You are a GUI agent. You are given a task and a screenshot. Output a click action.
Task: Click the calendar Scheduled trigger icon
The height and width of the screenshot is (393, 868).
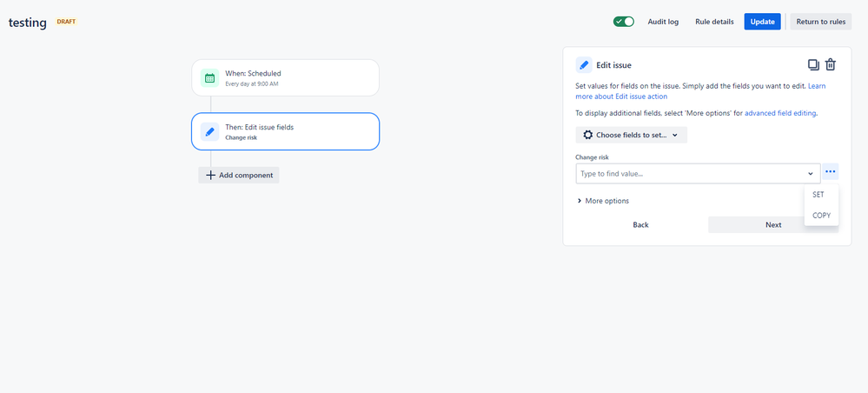coord(209,77)
